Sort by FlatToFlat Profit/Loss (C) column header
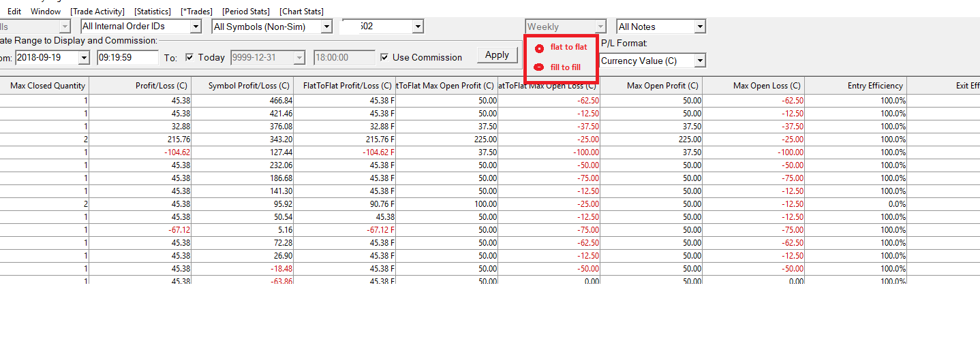Image resolution: width=980 pixels, height=358 pixels. coord(344,86)
